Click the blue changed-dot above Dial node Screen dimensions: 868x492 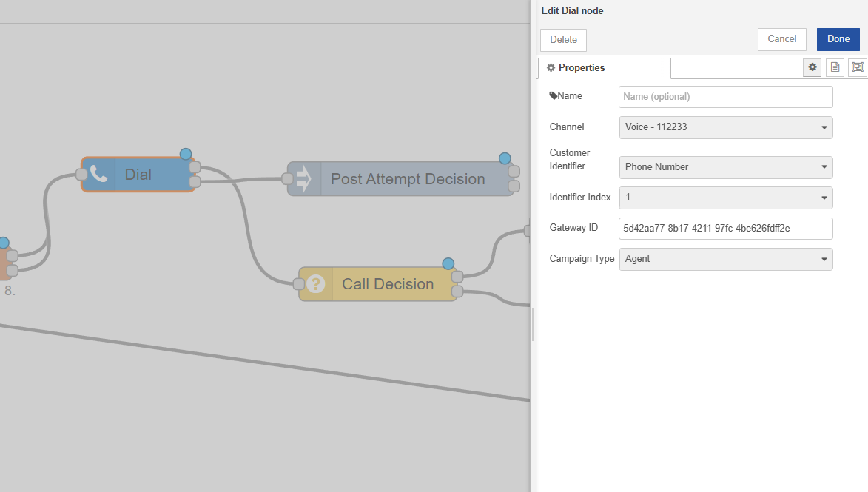(x=186, y=154)
